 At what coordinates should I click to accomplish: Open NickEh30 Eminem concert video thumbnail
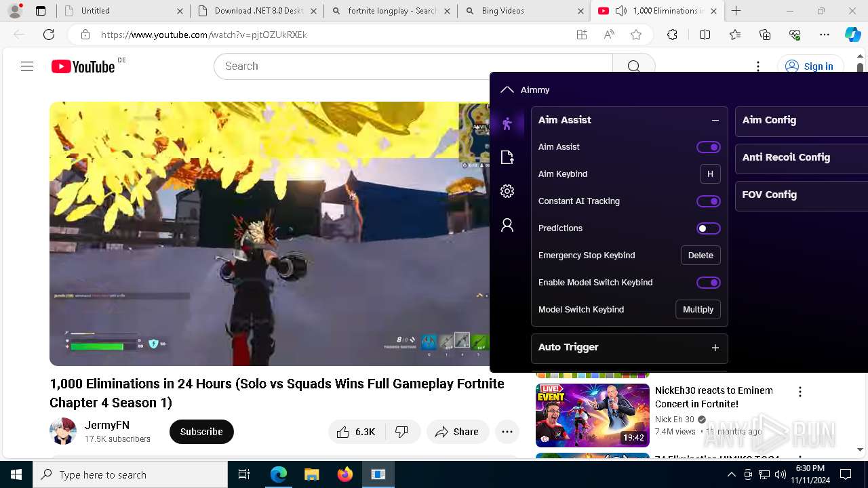pos(593,415)
